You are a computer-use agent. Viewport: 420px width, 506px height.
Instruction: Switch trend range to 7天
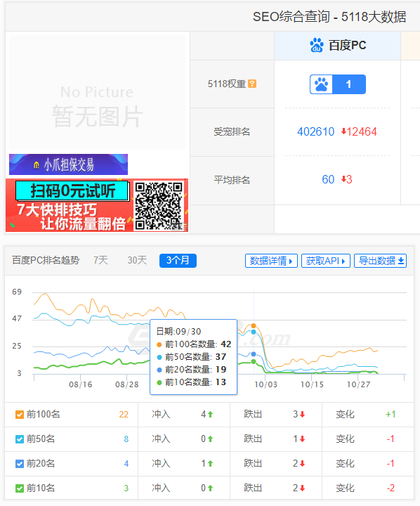pos(100,261)
